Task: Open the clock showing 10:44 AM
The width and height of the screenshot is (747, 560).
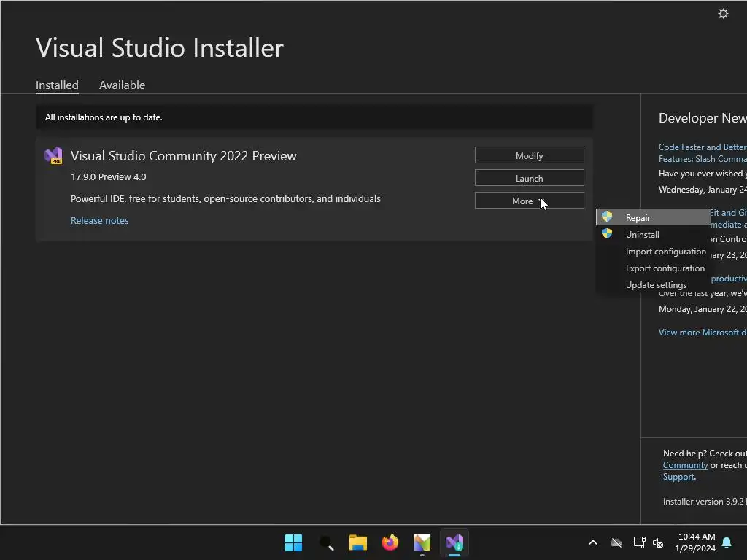Action: point(695,542)
